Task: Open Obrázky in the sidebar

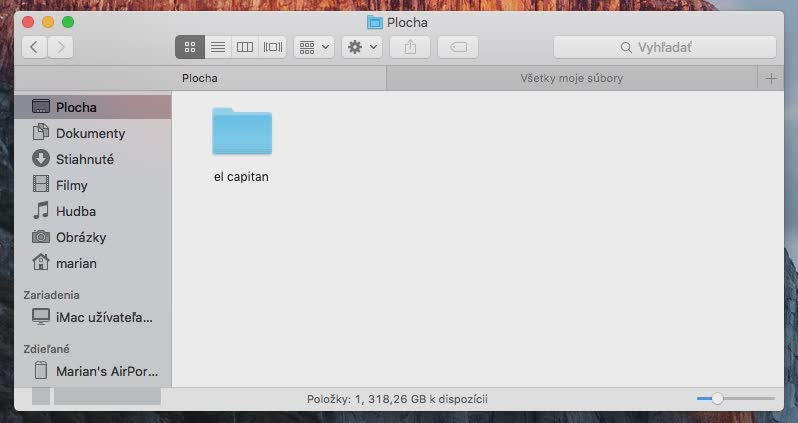Action: [93, 237]
